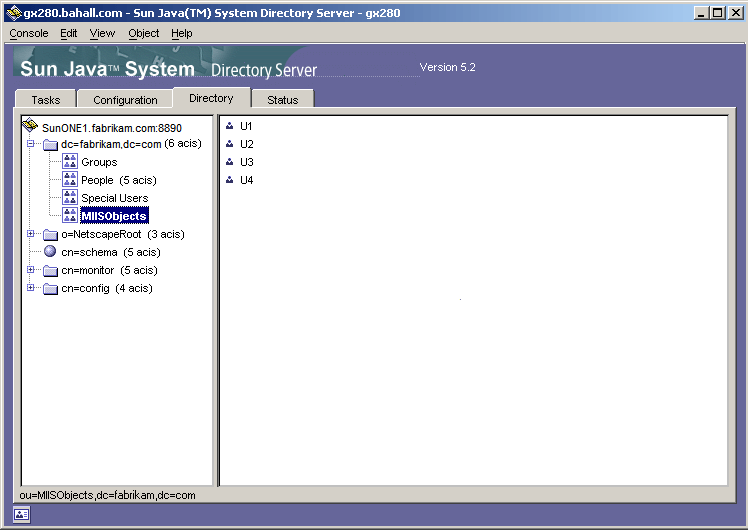
Task: Select the Directory tab
Action: [x=211, y=98]
